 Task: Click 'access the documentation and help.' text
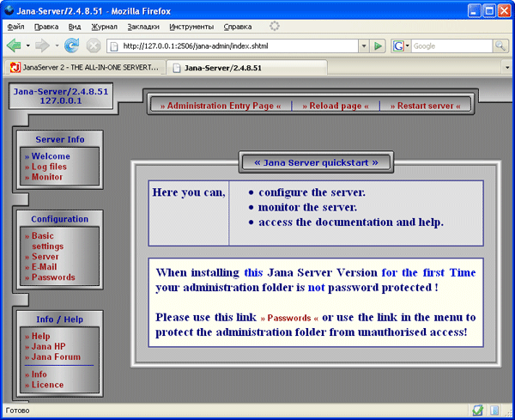351,222
